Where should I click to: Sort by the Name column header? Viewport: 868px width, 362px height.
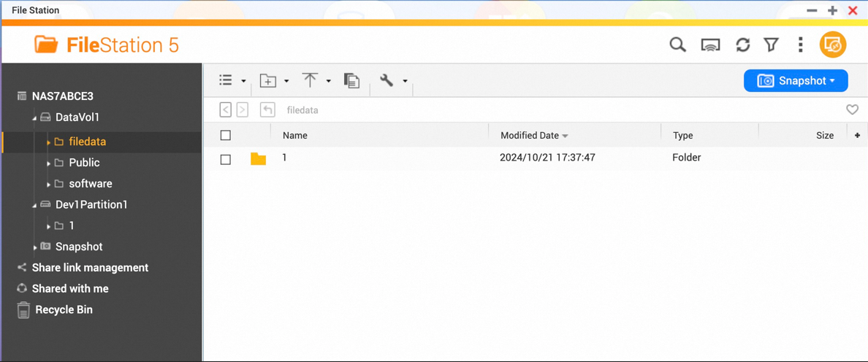click(295, 136)
